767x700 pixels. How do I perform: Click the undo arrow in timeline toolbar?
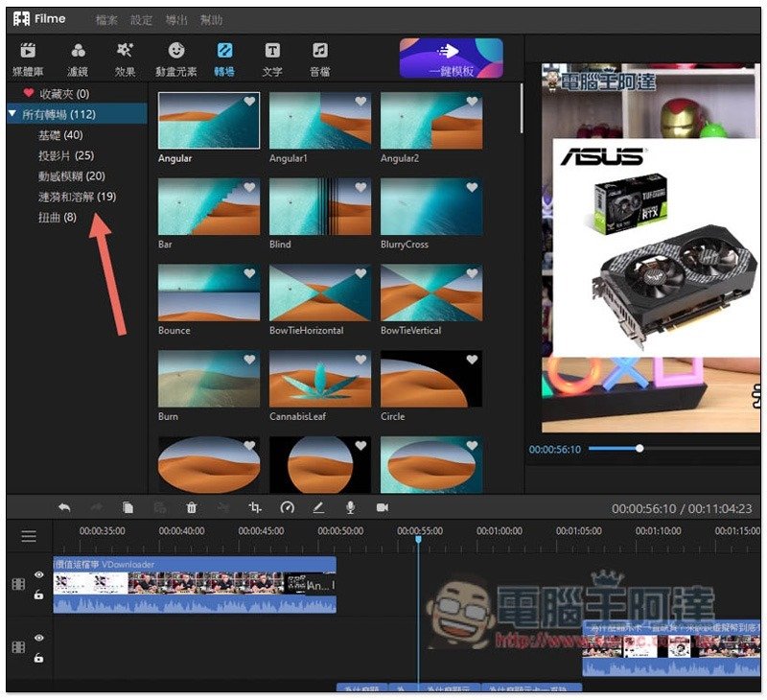point(64,508)
